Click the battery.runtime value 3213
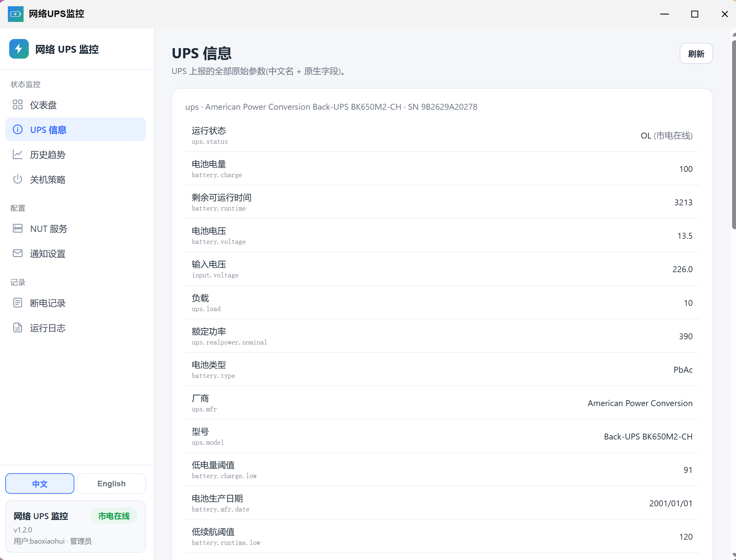 click(x=683, y=202)
